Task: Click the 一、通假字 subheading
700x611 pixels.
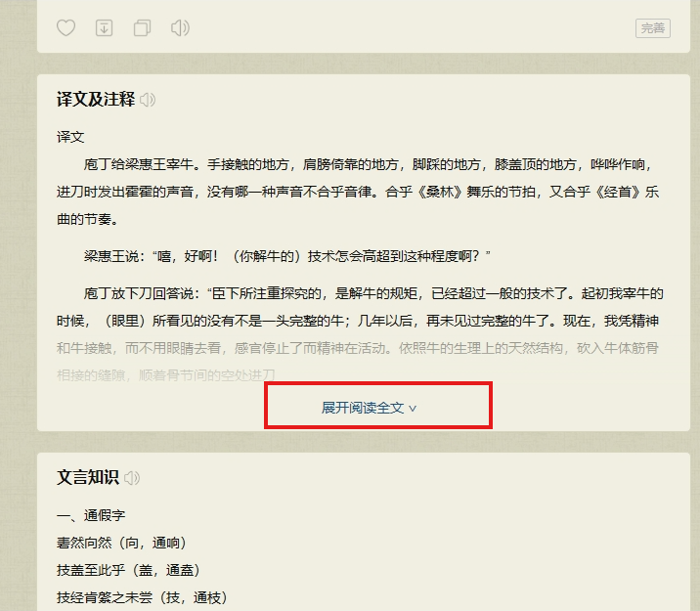Action: click(x=91, y=515)
